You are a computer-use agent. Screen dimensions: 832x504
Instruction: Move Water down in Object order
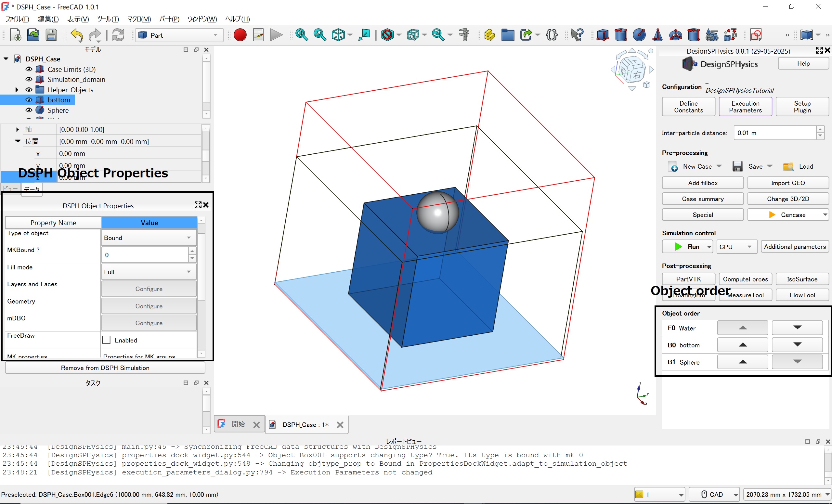(797, 328)
